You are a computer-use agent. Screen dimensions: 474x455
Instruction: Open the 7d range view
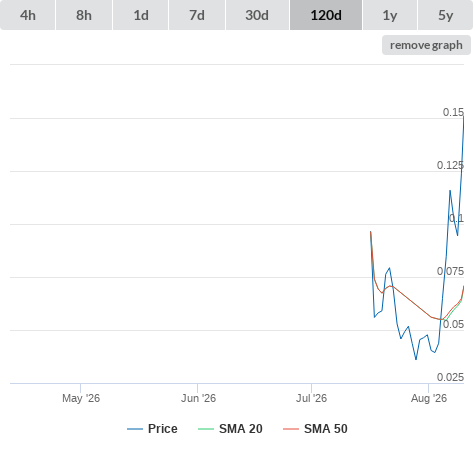pyautogui.click(x=197, y=15)
